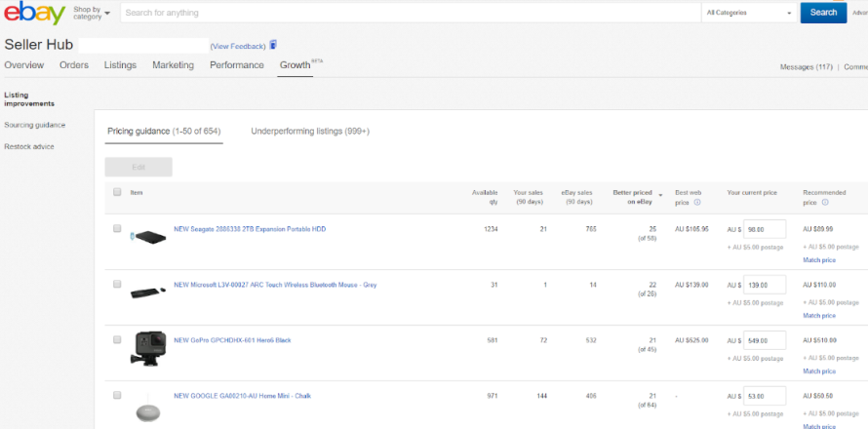Click Match price for Seagate HDD
This screenshot has height=429, width=868.
tap(819, 260)
